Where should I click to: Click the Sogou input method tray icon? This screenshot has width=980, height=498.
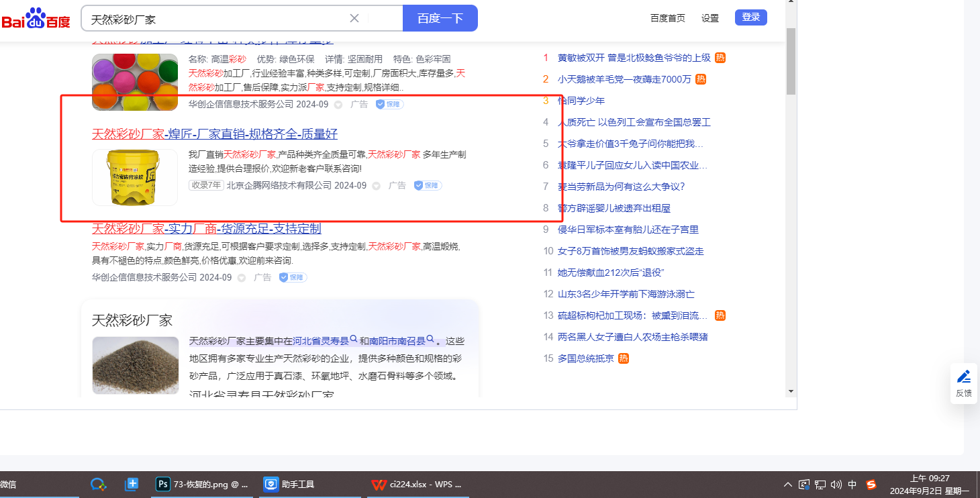tap(871, 484)
